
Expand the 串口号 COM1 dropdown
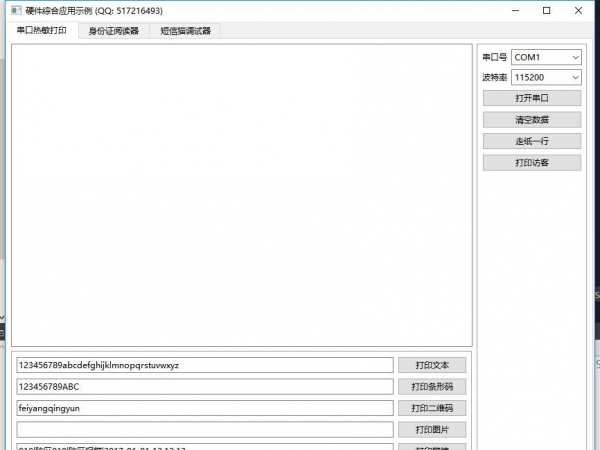[x=546, y=58]
